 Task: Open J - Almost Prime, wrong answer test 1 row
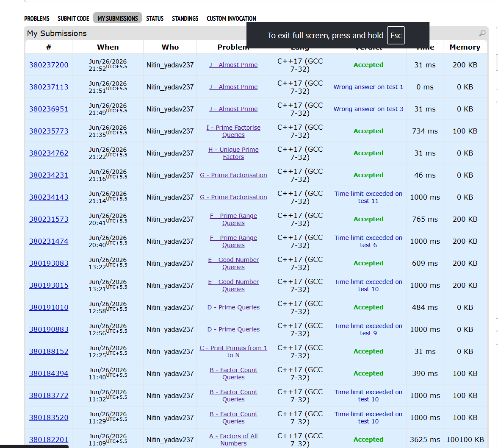pyautogui.click(x=233, y=87)
